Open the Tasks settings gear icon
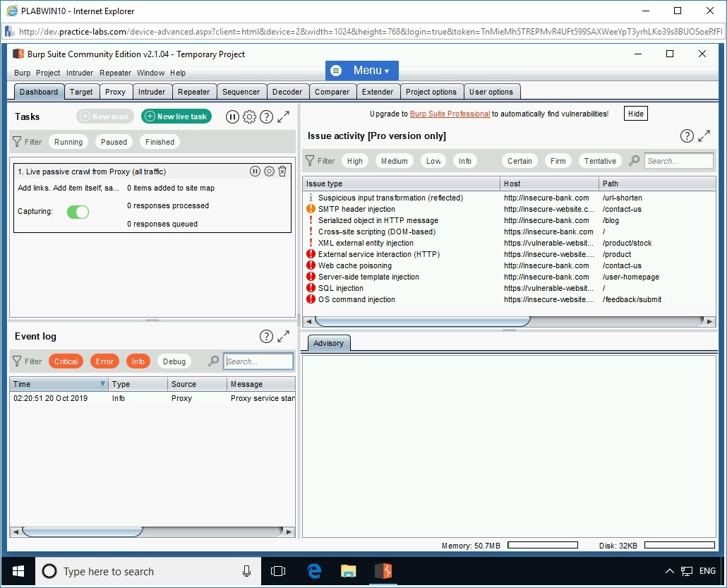The width and height of the screenshot is (727, 588). 249,116
